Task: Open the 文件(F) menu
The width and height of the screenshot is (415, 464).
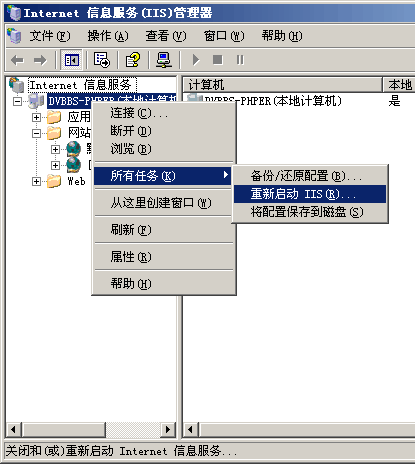Action: pyautogui.click(x=50, y=36)
